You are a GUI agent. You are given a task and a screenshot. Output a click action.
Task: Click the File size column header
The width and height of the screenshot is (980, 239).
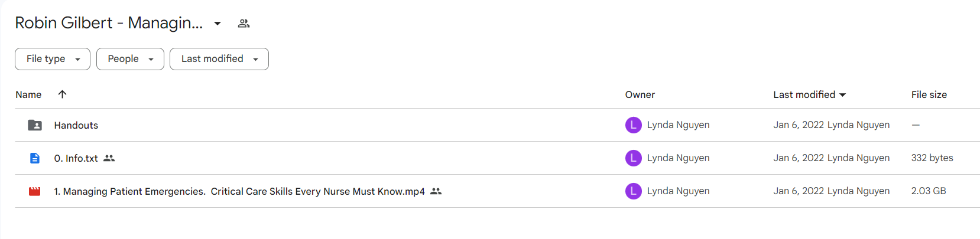929,94
